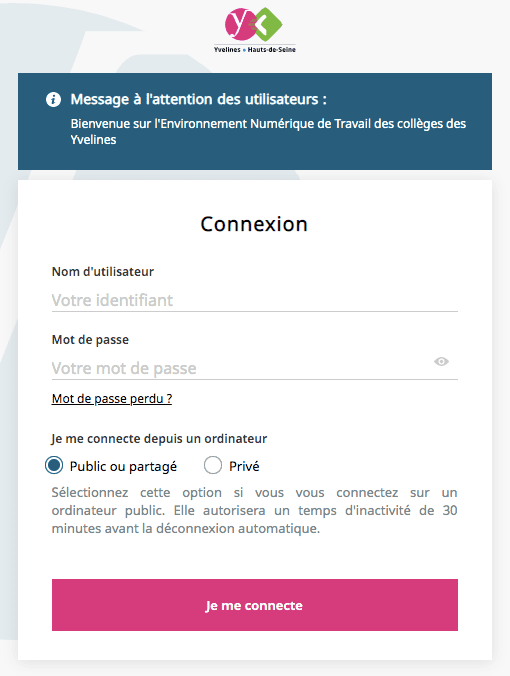Click the info icon in the blue banner
510x676 pixels.
click(x=53, y=100)
